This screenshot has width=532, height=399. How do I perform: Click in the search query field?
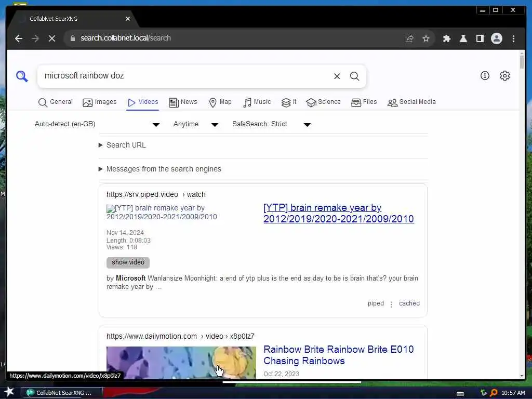[x=187, y=76]
